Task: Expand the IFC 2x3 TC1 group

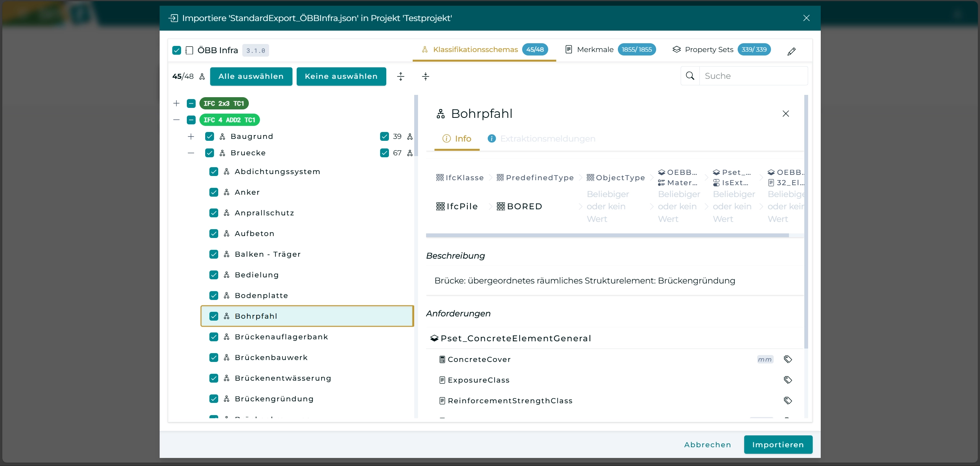Action: point(176,103)
